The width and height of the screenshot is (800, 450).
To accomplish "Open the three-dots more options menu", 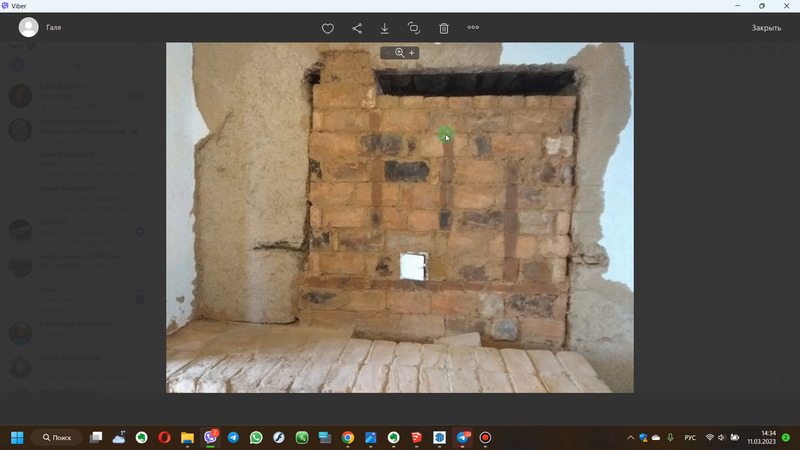I will point(473,28).
